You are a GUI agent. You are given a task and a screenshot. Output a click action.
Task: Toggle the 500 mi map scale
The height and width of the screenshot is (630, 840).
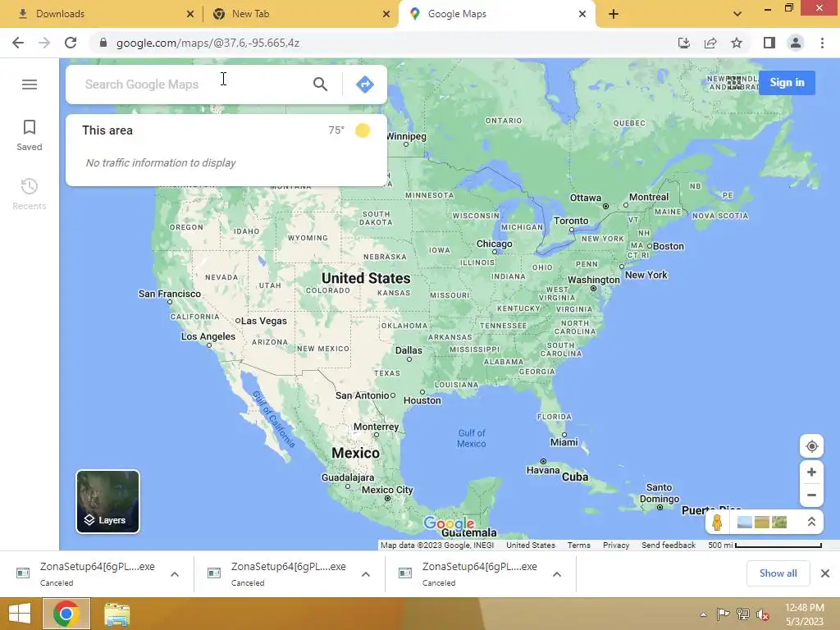[765, 545]
